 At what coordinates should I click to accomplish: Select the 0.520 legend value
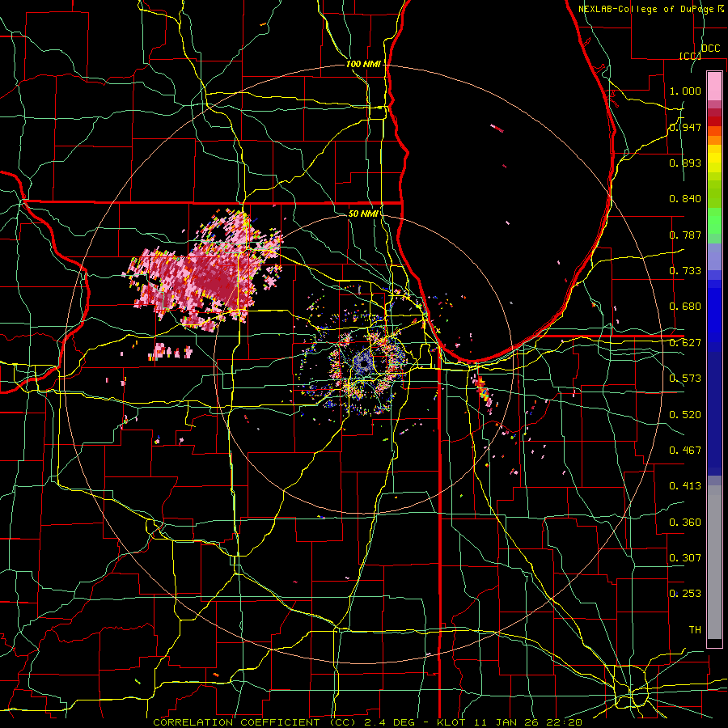pos(685,415)
